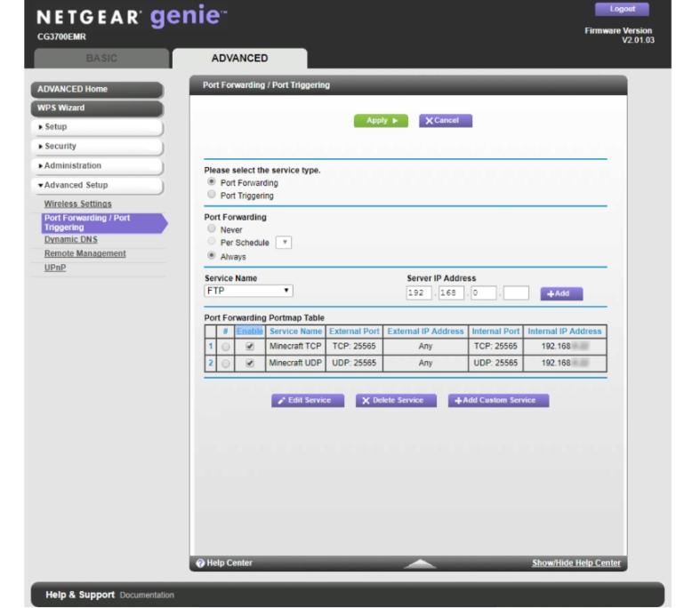Open Remote Management page
The height and width of the screenshot is (608, 700).
click(x=84, y=254)
